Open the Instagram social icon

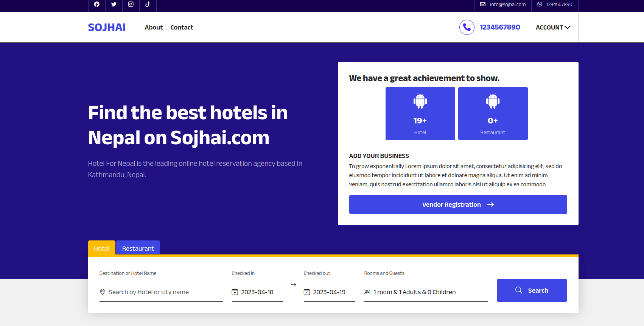[131, 5]
